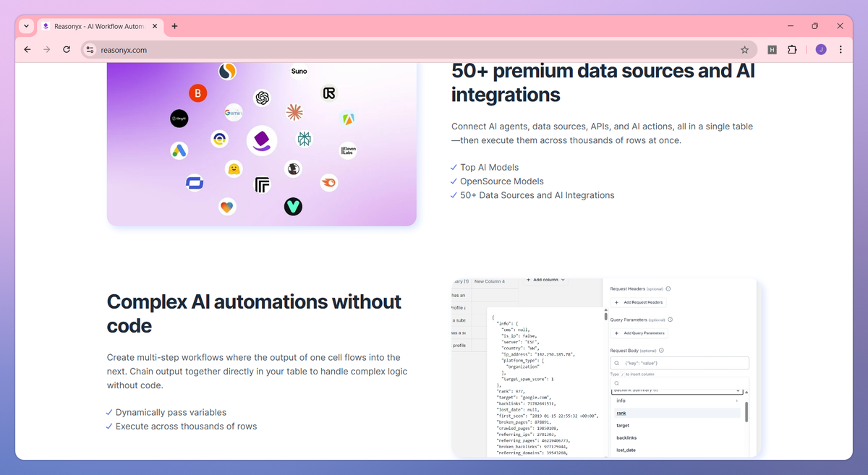This screenshot has width=868, height=475.
Task: Select the Reasonyx AI Workflow tab
Action: tap(100, 26)
